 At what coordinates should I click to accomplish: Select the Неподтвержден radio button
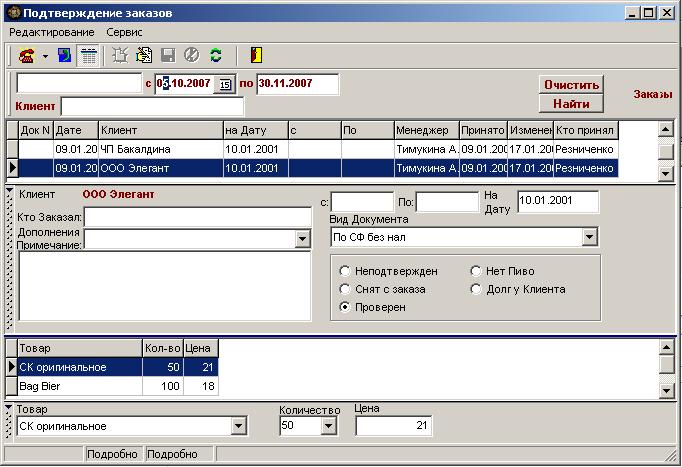346,271
